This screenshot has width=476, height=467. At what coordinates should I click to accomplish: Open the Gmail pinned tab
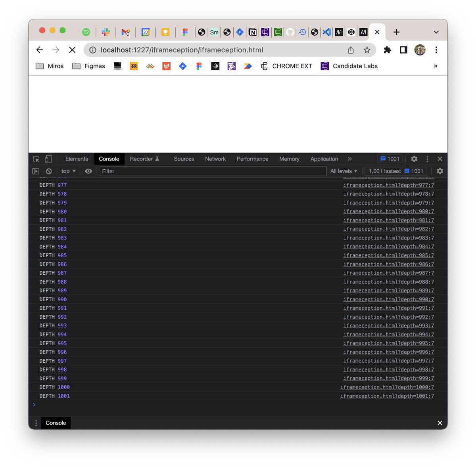tap(126, 32)
